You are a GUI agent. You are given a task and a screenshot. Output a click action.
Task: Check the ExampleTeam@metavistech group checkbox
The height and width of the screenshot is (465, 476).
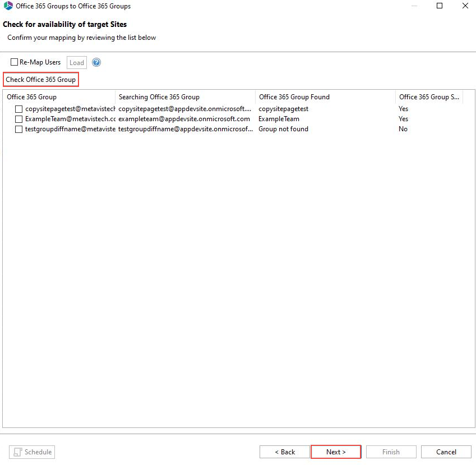pos(19,119)
